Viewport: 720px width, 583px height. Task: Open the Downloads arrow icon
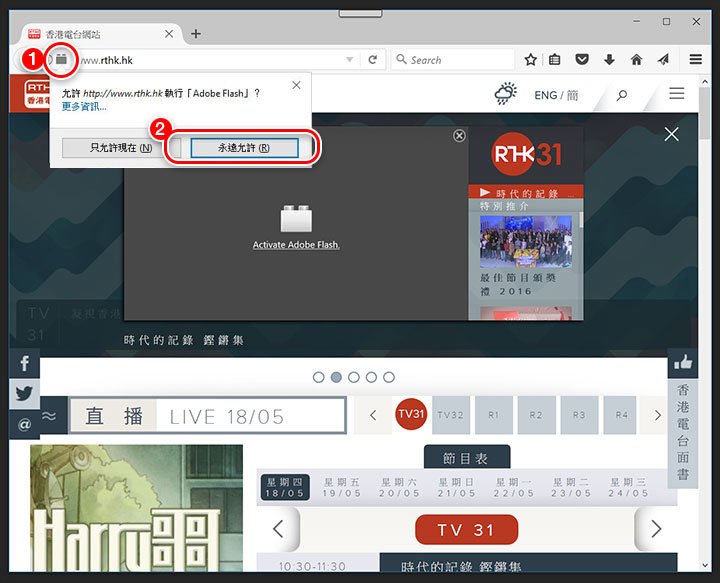pyautogui.click(x=609, y=60)
